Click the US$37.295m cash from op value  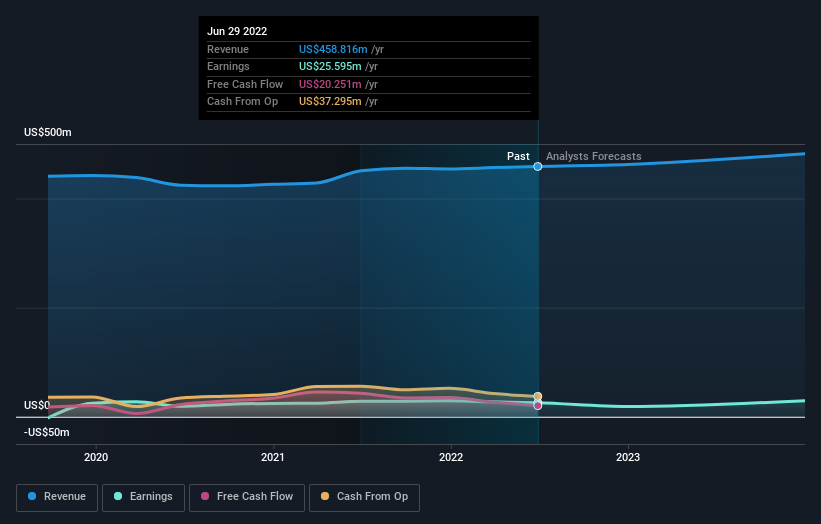[x=330, y=102]
